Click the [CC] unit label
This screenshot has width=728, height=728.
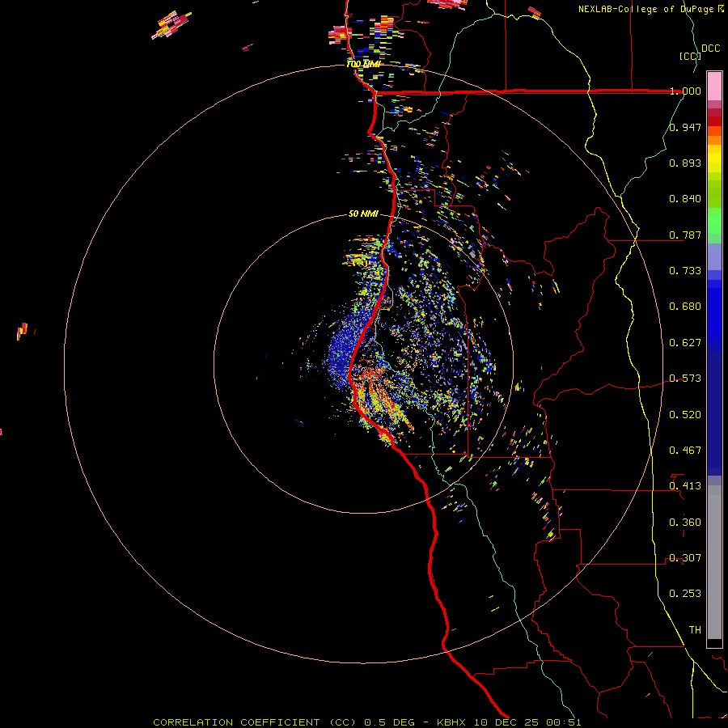pyautogui.click(x=690, y=56)
